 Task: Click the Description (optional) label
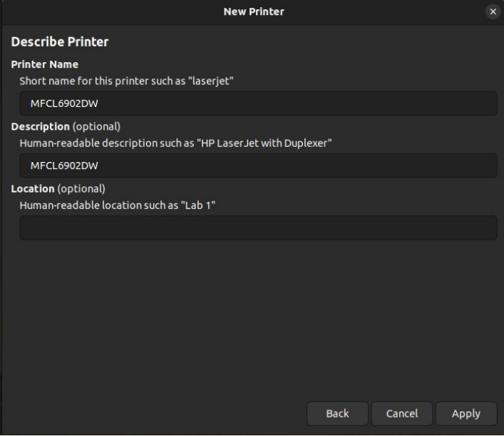click(x=66, y=126)
